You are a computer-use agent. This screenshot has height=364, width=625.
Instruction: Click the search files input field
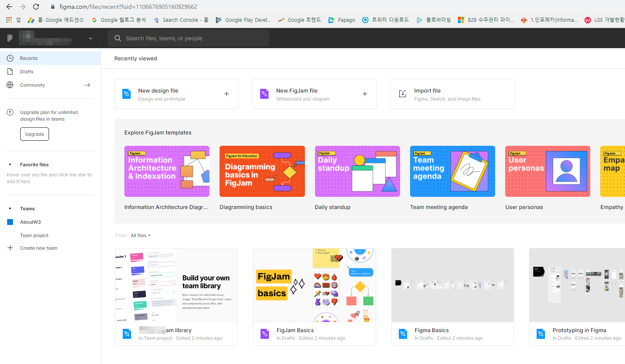pyautogui.click(x=189, y=38)
